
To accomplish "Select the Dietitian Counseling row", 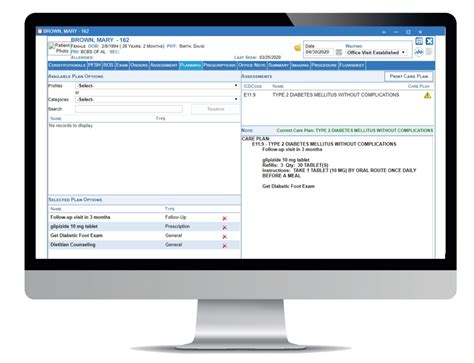I will point(144,245).
